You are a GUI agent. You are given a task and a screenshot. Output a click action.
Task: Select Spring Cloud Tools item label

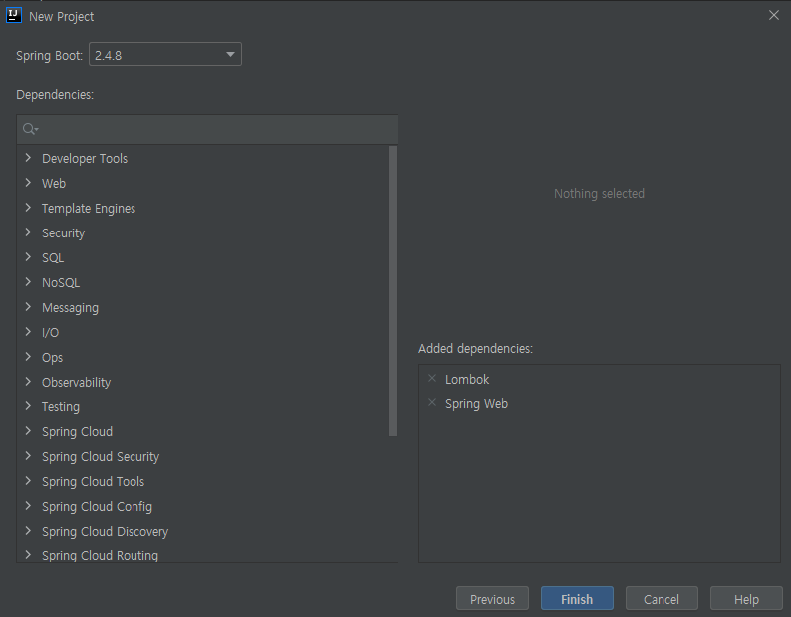[x=93, y=482]
